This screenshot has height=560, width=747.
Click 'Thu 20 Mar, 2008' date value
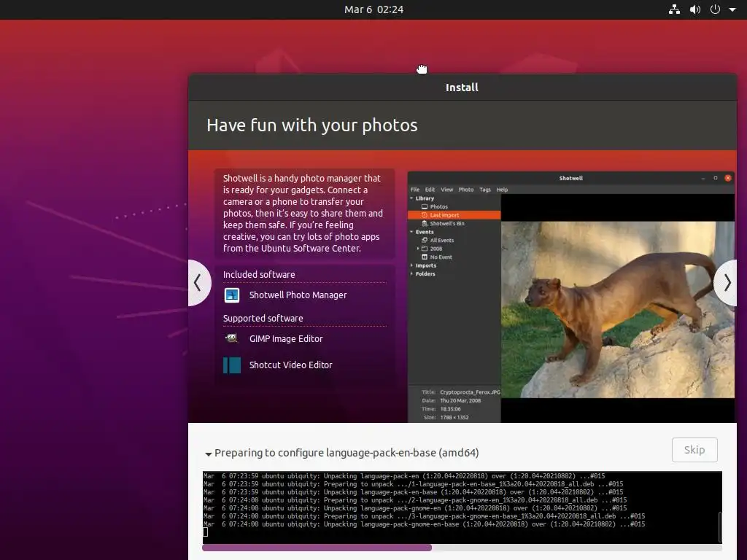click(x=460, y=400)
